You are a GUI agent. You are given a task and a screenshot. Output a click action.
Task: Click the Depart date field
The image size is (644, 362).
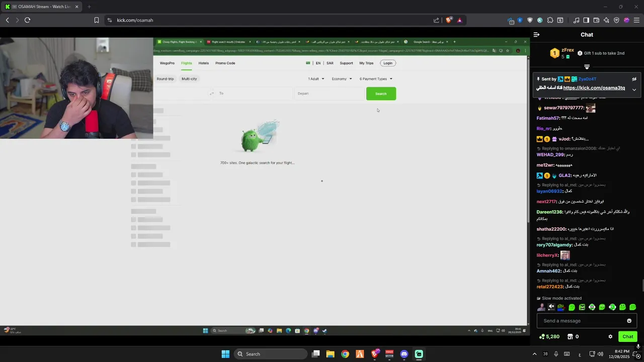click(329, 94)
